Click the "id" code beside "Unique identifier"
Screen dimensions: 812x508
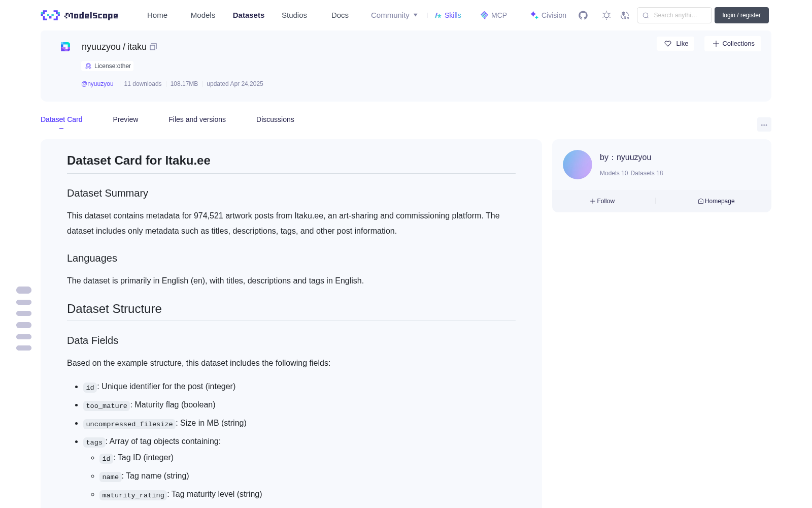pyautogui.click(x=90, y=387)
